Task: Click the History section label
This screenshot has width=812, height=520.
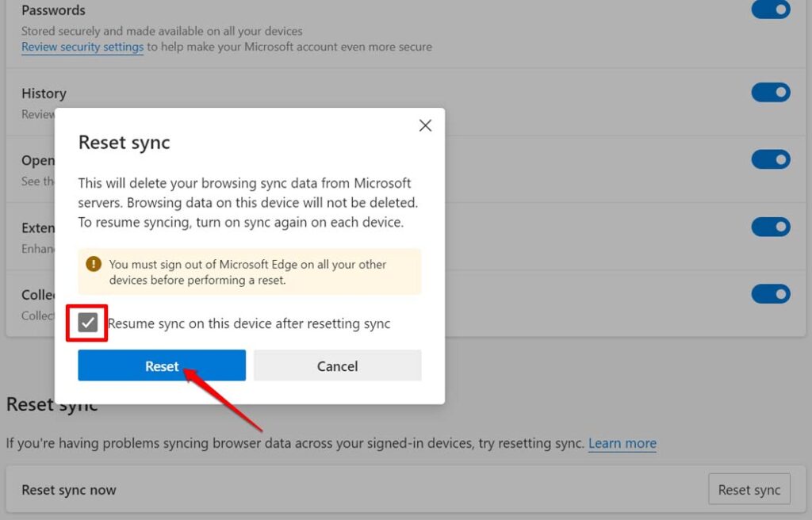Action: click(x=44, y=93)
